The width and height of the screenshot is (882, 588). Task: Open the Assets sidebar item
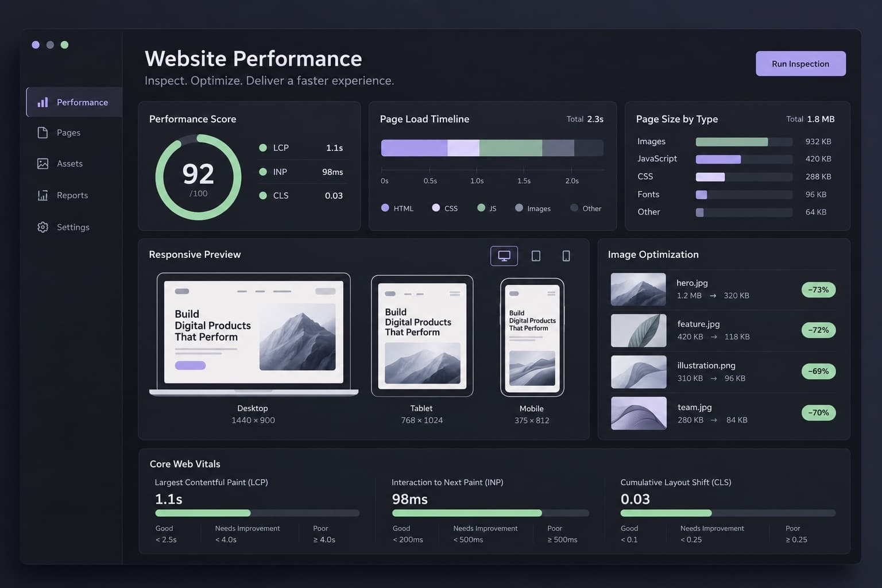click(74, 164)
